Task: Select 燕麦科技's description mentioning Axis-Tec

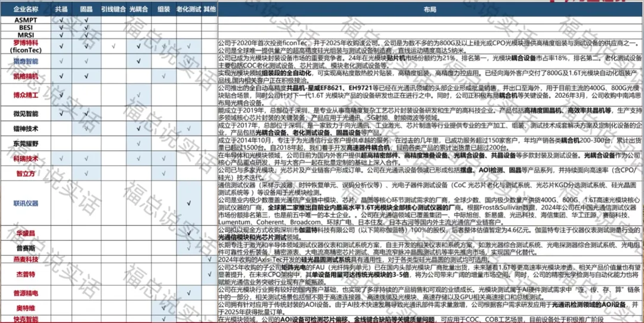Action: pyautogui.click(x=431, y=259)
